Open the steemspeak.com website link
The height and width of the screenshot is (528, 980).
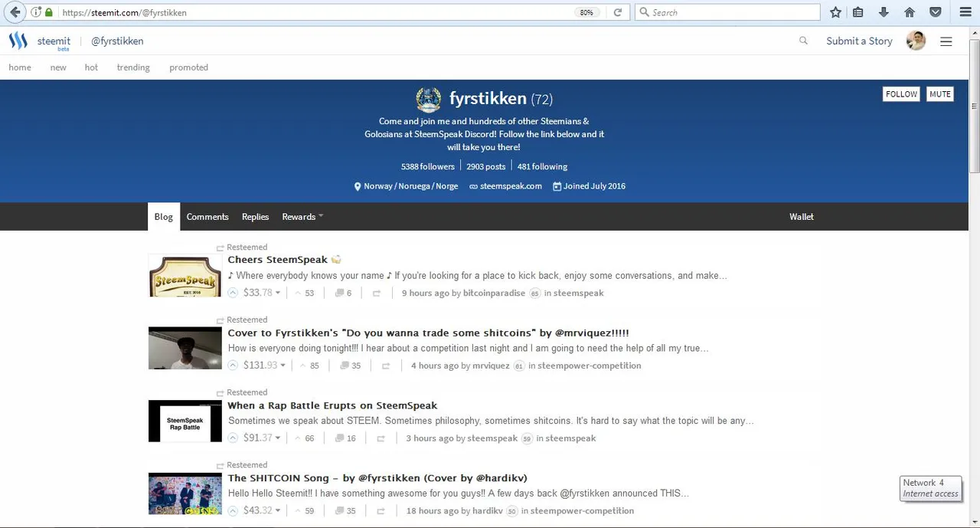coord(511,186)
